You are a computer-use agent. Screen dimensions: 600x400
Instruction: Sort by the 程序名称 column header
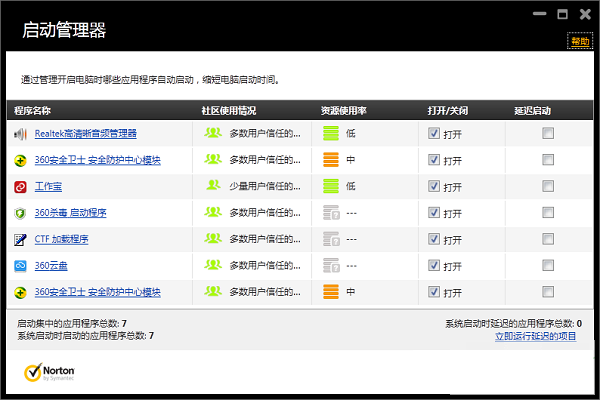click(x=33, y=110)
